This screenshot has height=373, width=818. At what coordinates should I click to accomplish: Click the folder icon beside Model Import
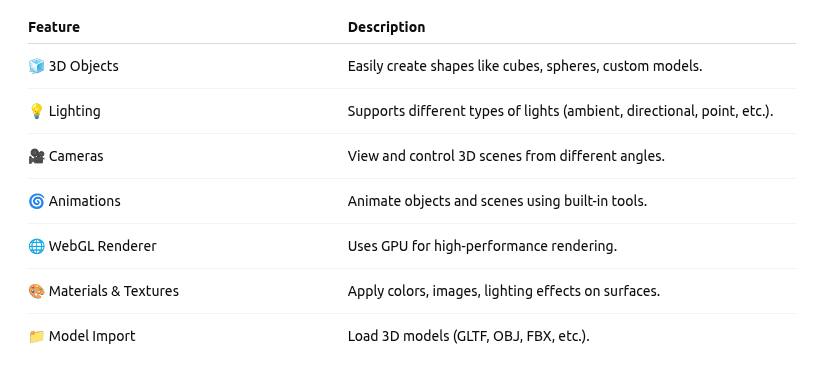coord(37,336)
